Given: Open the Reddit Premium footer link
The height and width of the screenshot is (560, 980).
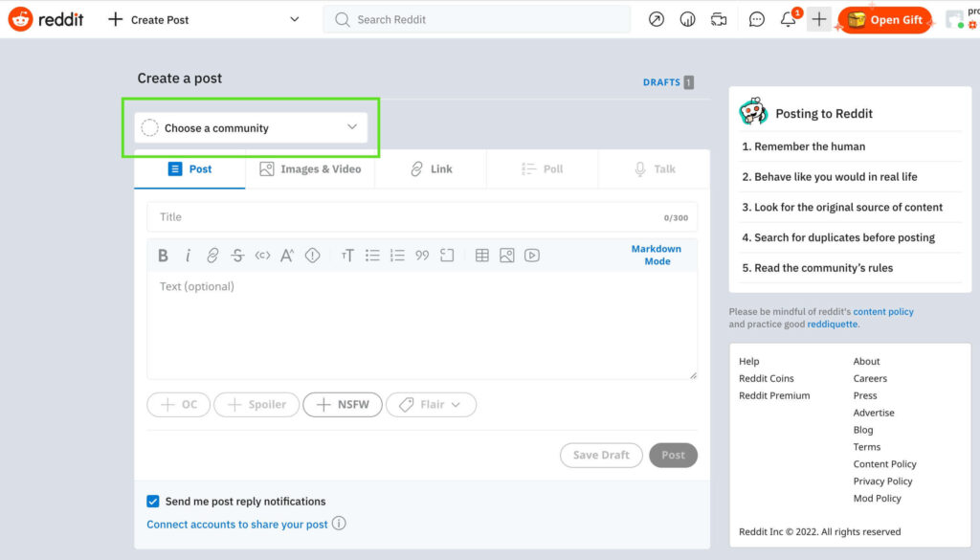Looking at the screenshot, I should coord(774,395).
